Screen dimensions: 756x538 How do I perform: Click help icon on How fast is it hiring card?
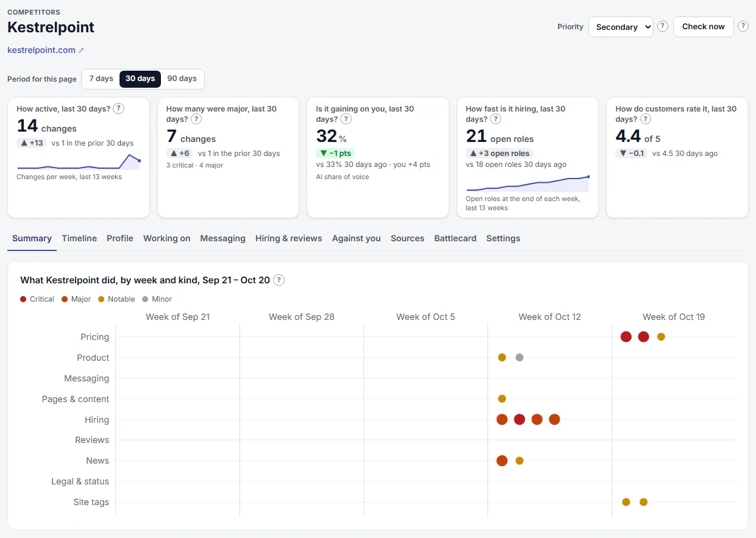coord(496,119)
